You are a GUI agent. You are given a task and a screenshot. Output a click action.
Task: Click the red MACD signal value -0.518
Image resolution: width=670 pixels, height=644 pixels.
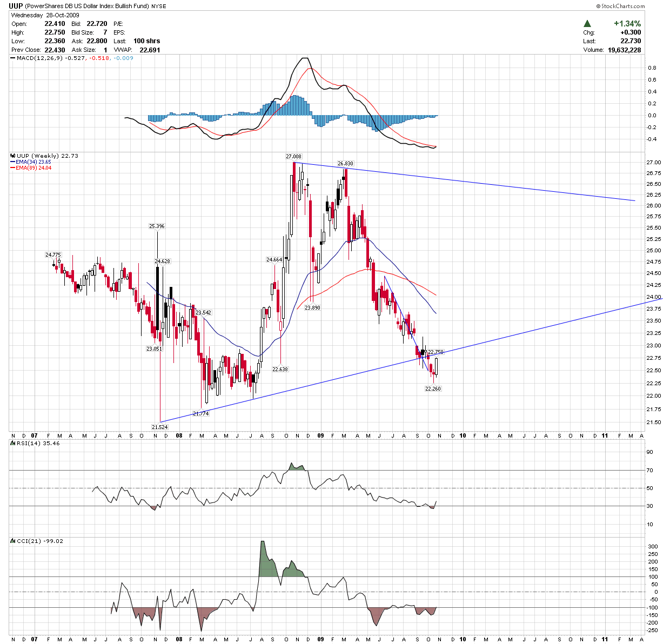pyautogui.click(x=99, y=58)
